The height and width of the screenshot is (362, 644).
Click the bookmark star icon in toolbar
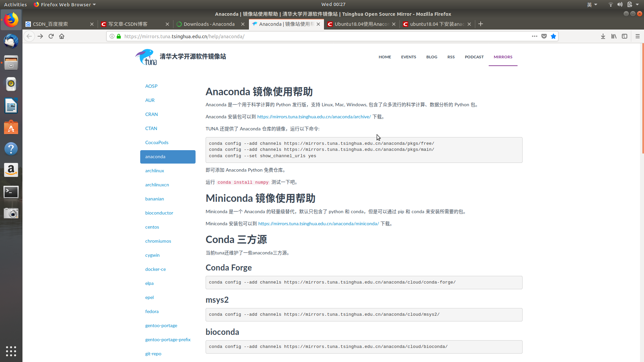click(x=553, y=36)
